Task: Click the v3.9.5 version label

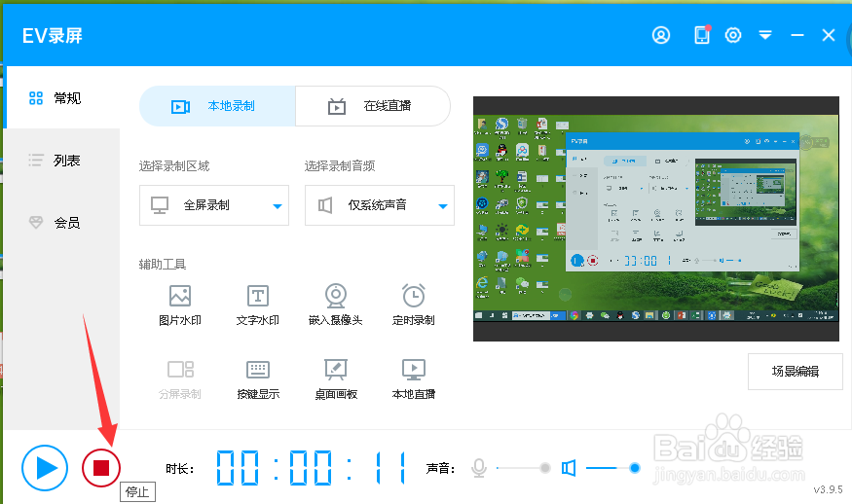Action: tap(828, 489)
